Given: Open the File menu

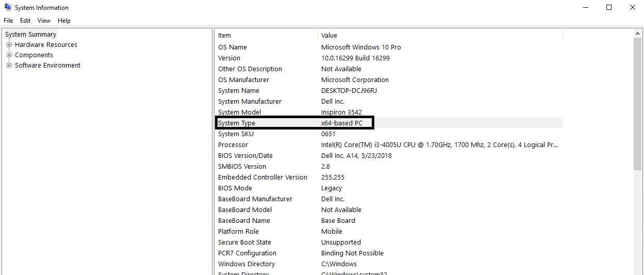Looking at the screenshot, I should pyautogui.click(x=8, y=21).
